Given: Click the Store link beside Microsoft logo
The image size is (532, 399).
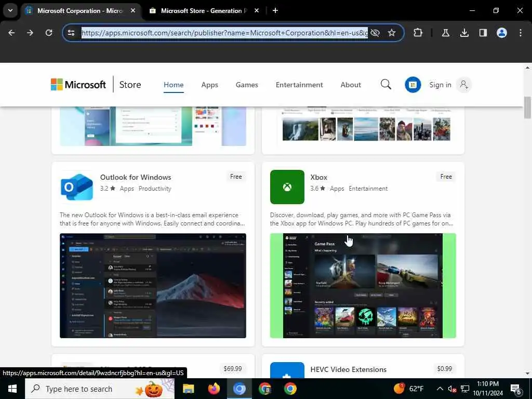Looking at the screenshot, I should click(x=130, y=85).
